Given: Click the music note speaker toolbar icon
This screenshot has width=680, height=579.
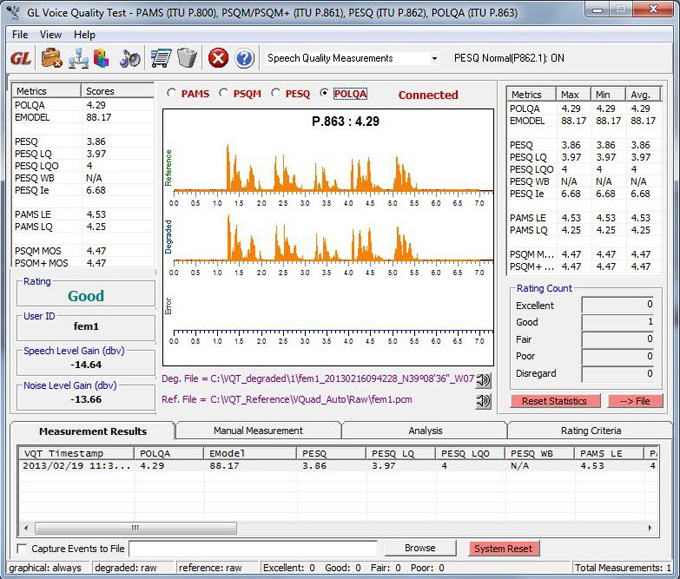Looking at the screenshot, I should pyautogui.click(x=130, y=59).
